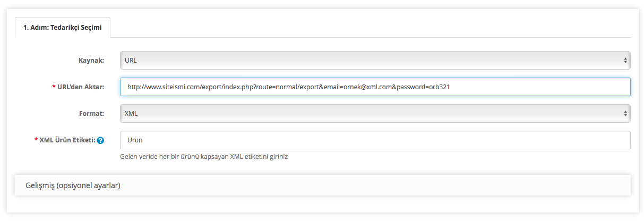Click the red asterisk beside XML Ürün Etiketi
The height and width of the screenshot is (221, 644).
[x=36, y=140]
